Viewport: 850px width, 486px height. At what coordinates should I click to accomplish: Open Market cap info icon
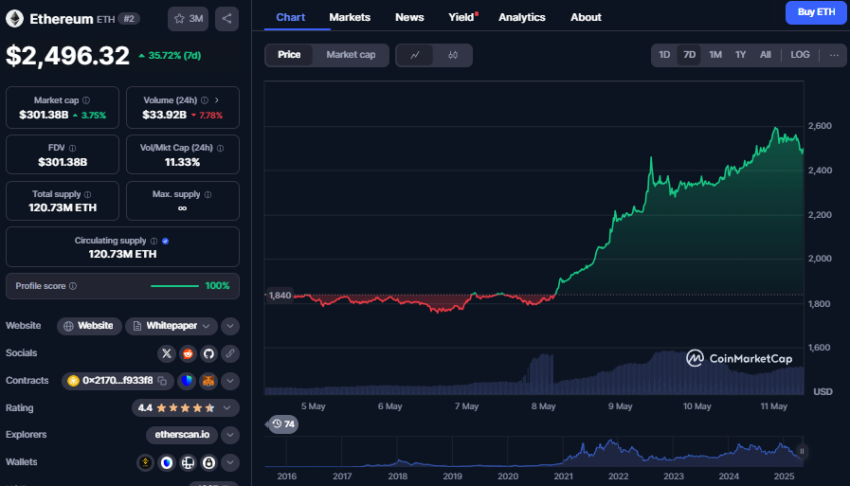(x=86, y=100)
